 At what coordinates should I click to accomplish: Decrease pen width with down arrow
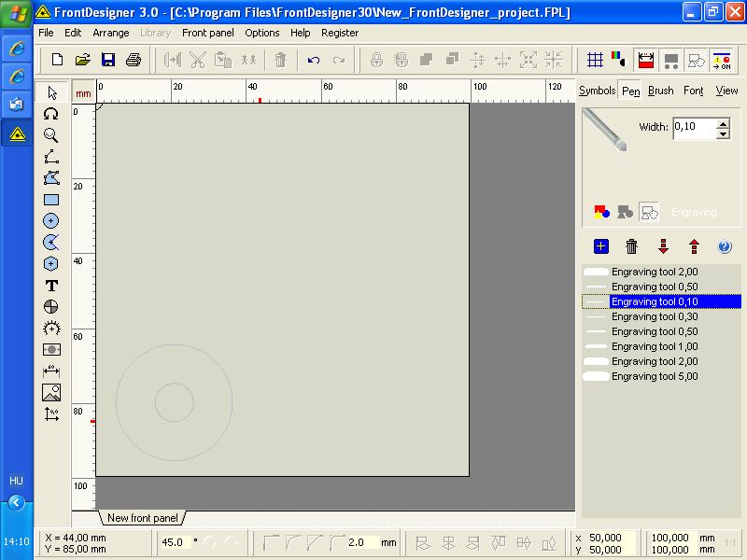pyautogui.click(x=723, y=133)
